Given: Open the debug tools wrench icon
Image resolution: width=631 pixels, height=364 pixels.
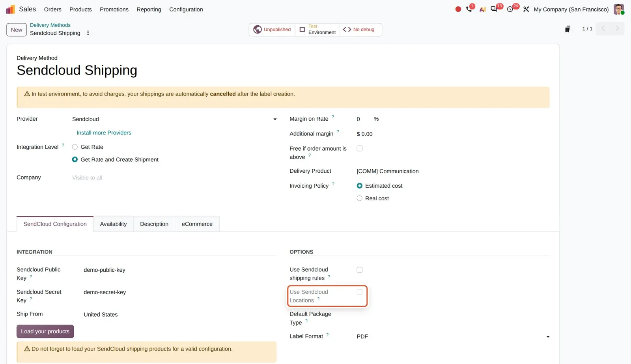Looking at the screenshot, I should 526,9.
